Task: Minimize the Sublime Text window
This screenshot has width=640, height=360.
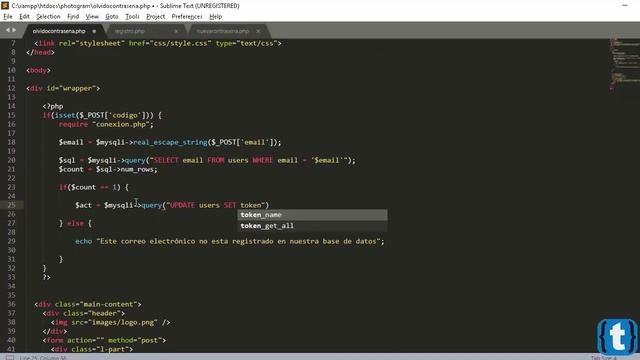Action: click(x=625, y=5)
